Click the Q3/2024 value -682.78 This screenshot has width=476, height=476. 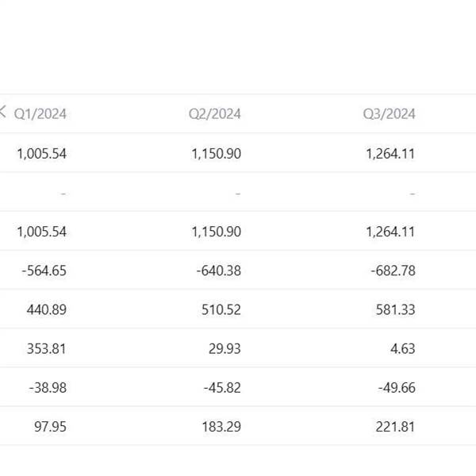(393, 271)
